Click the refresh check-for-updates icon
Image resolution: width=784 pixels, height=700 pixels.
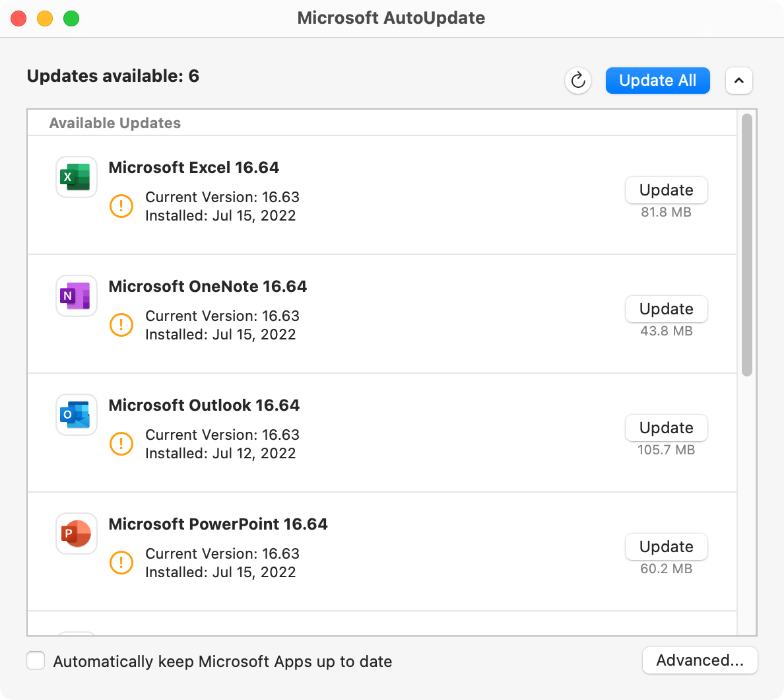(578, 81)
